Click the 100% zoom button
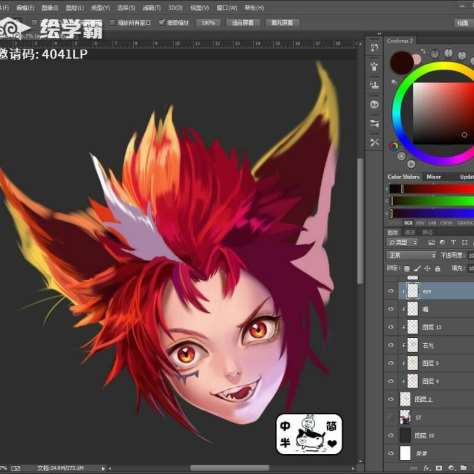Viewport: 474px width, 474px height. coord(208,22)
